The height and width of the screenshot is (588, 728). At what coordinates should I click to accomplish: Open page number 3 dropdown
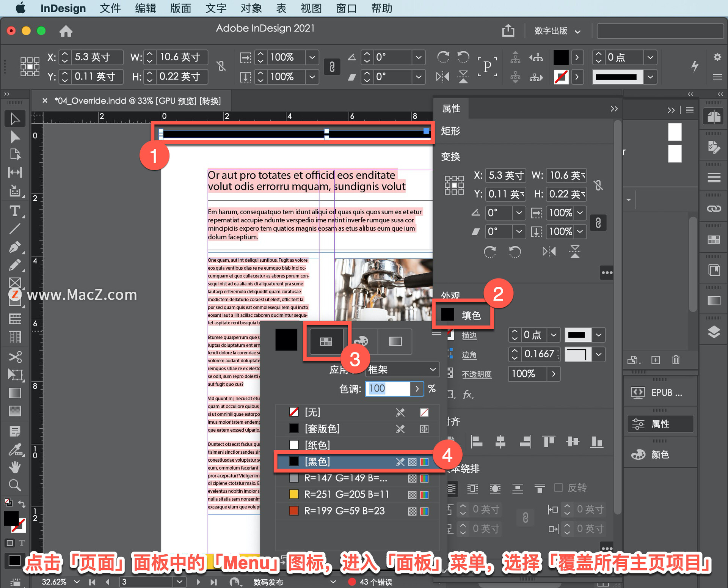(x=180, y=582)
